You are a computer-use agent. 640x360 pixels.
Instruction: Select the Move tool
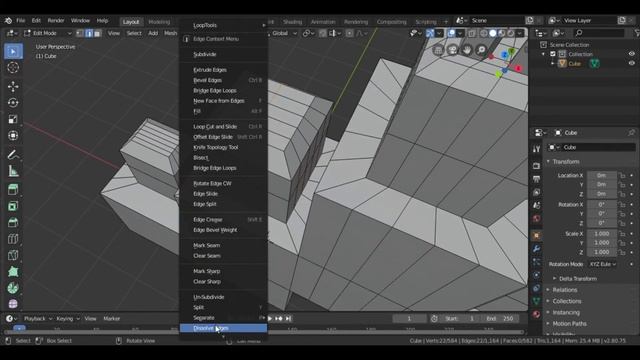click(13, 87)
